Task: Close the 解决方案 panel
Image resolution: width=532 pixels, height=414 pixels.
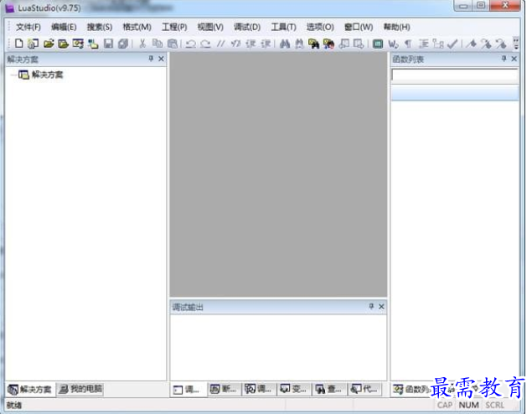Action: (161, 59)
